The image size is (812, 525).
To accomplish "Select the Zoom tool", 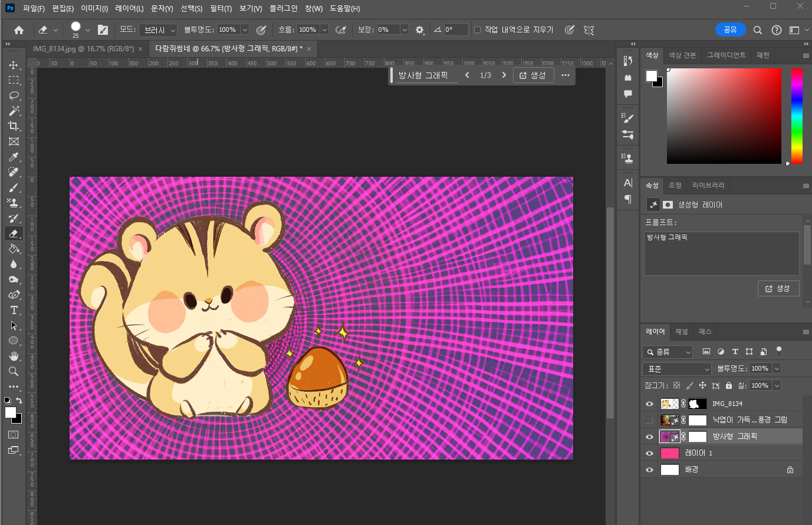I will (x=14, y=371).
